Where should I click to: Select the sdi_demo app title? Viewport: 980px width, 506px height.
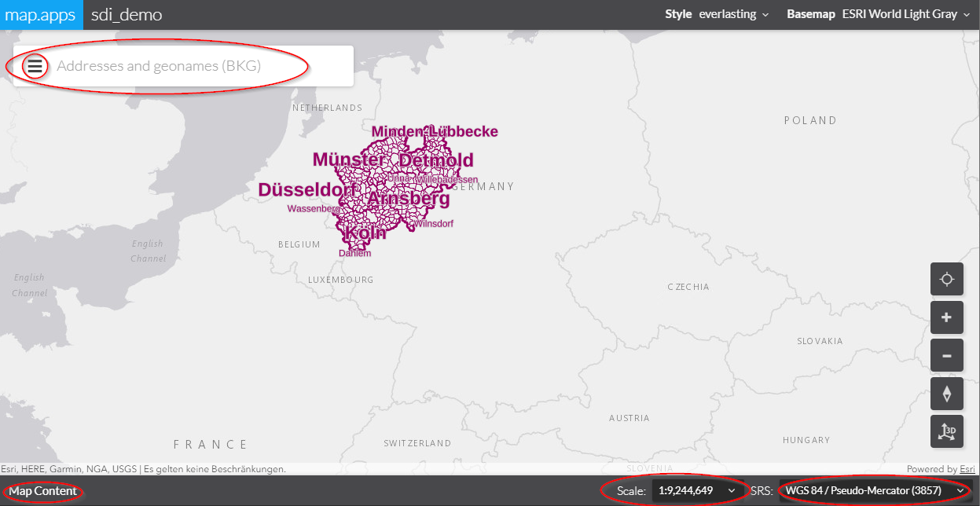(x=127, y=14)
